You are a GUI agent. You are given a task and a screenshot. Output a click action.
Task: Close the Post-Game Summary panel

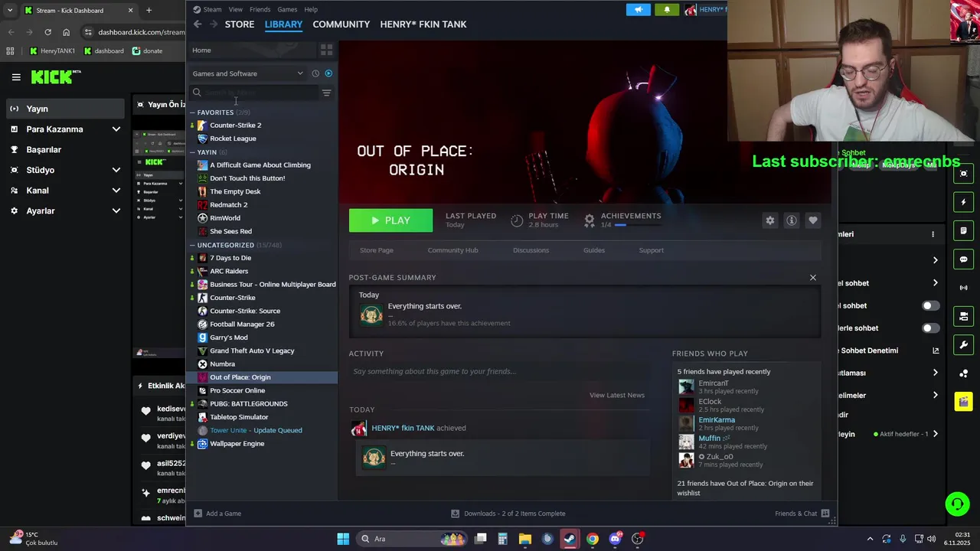tap(813, 278)
